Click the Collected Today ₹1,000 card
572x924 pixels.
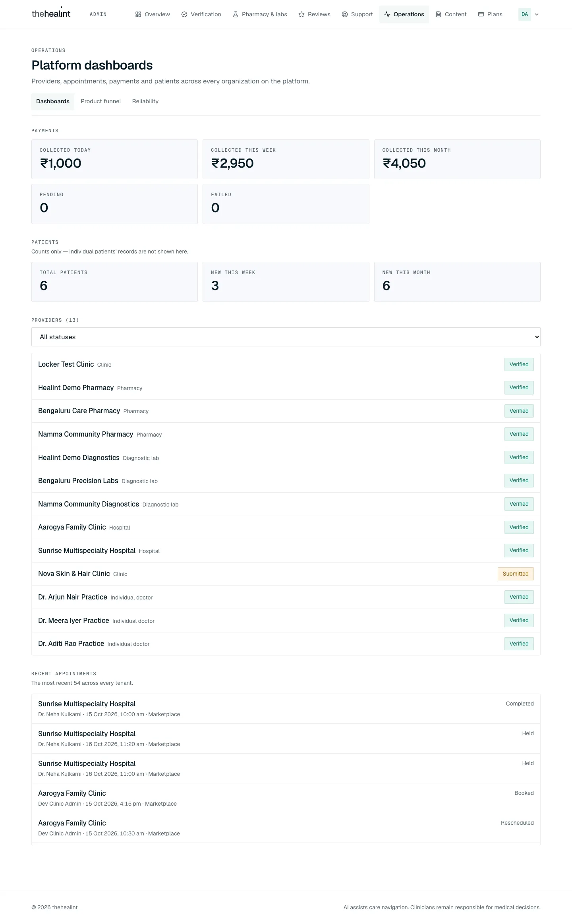coord(114,159)
